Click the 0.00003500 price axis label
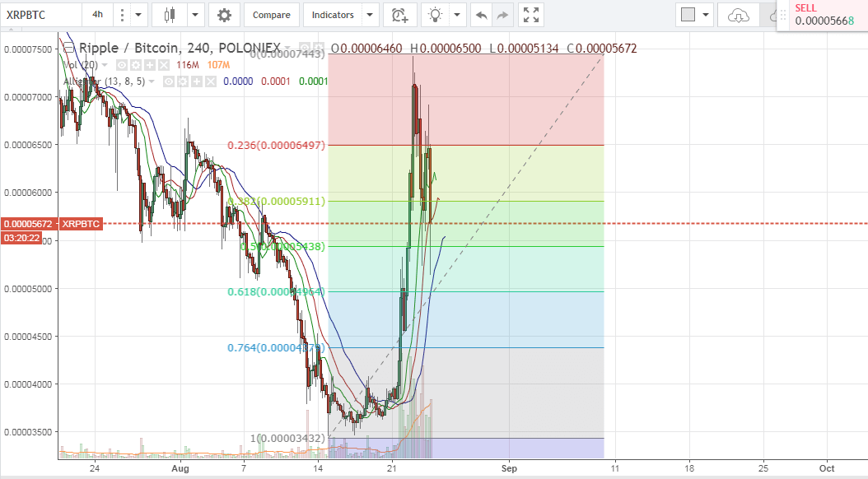Image resolution: width=868 pixels, height=479 pixels. pos(28,432)
